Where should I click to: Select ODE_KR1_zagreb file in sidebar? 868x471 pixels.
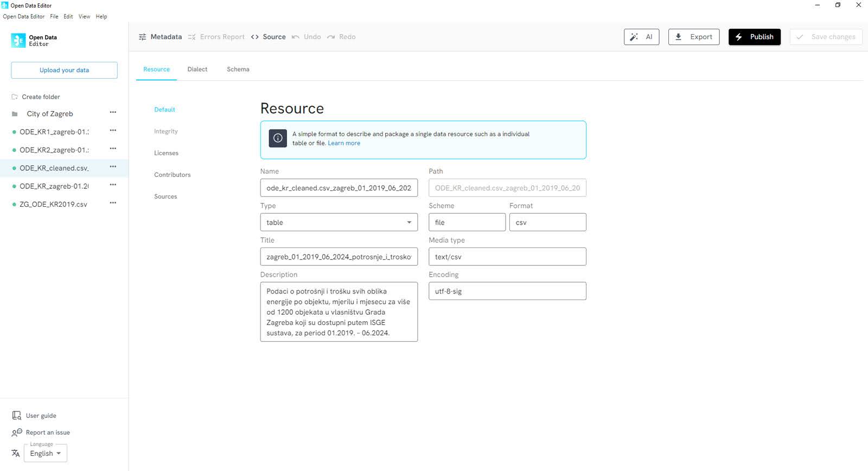point(54,132)
